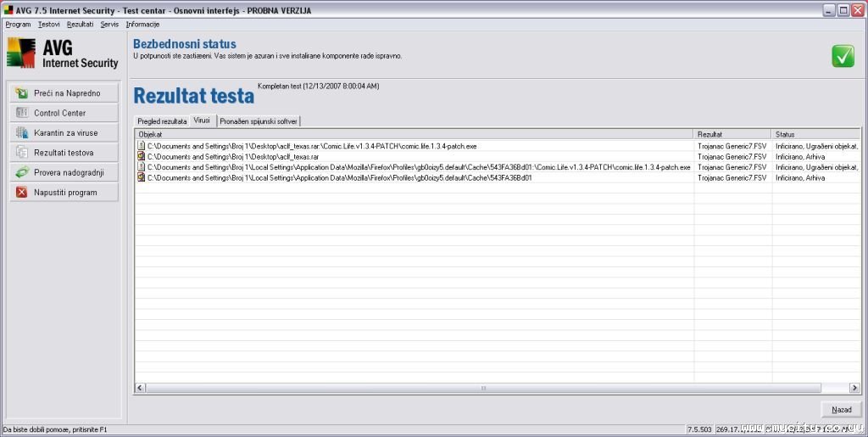Viewport: 868px width, 437px height.
Task: Click file icon of Firefox Cache comic.life.1.3.4-patch.exe row
Action: (142, 167)
